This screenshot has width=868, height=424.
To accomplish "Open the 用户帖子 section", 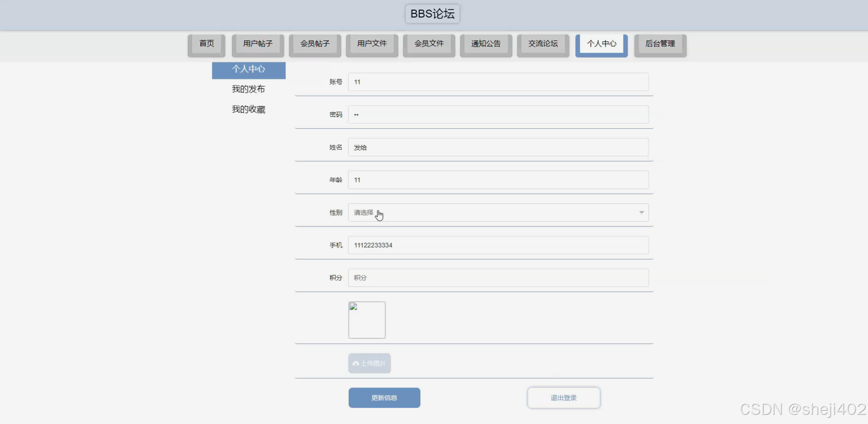I will coord(258,44).
